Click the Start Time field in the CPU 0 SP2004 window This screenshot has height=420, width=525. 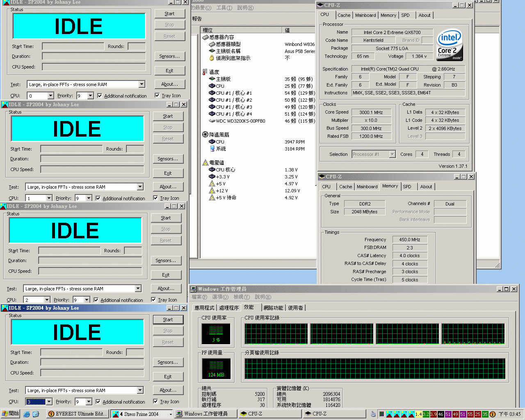(73, 46)
